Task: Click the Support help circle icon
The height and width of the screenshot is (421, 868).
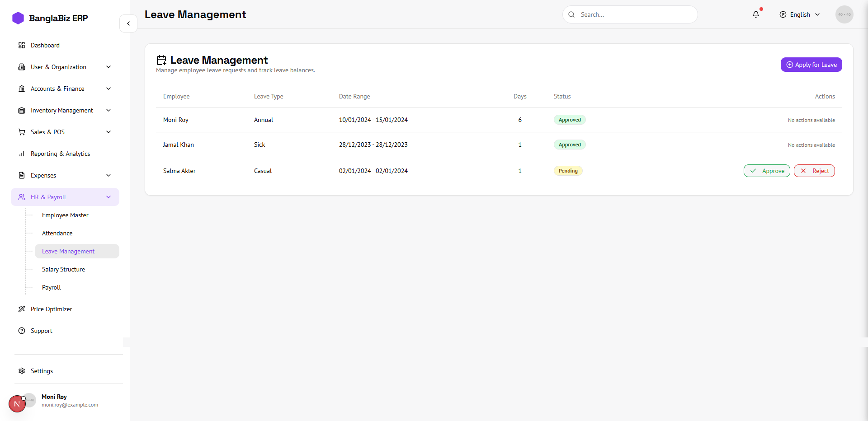Action: pyautogui.click(x=22, y=331)
